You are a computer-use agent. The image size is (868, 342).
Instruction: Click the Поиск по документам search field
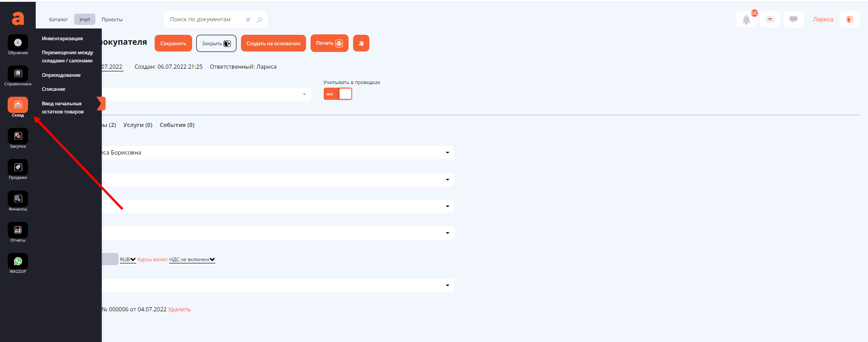pos(206,19)
